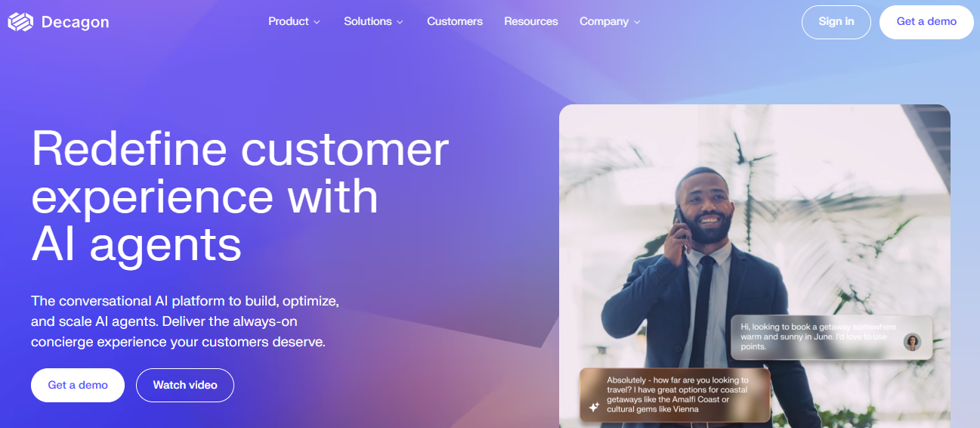The height and width of the screenshot is (428, 980).
Task: Click the Watch video button
Action: [185, 386]
